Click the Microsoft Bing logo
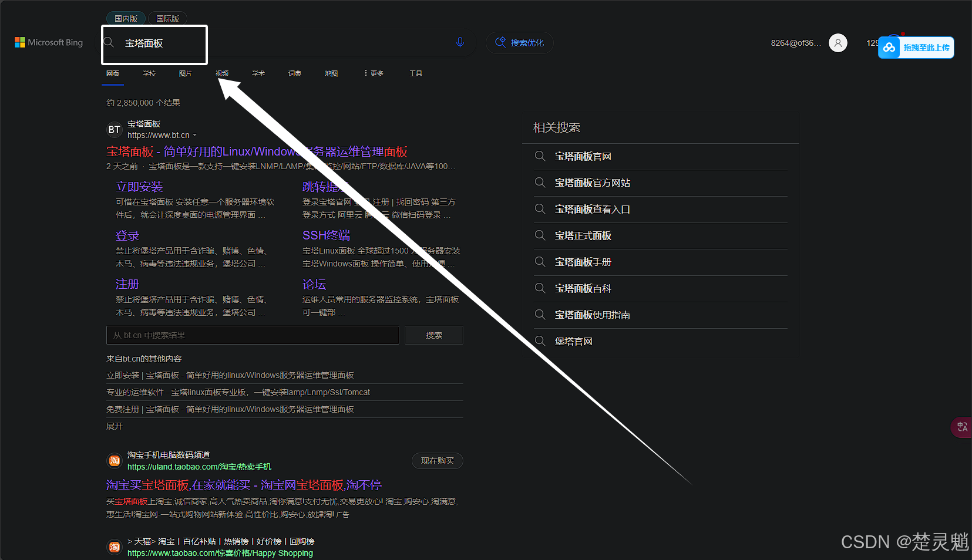The image size is (972, 560). coord(49,42)
